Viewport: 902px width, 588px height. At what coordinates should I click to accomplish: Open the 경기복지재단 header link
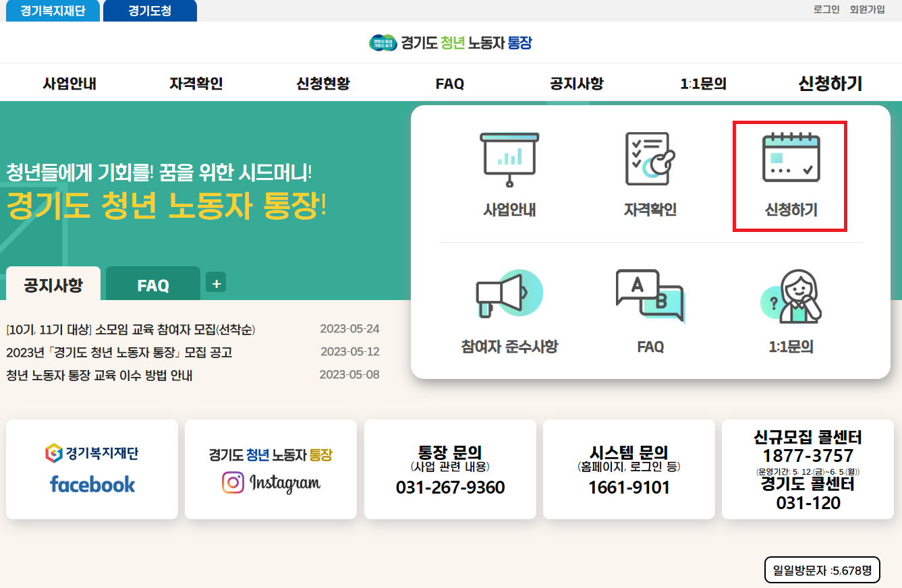coord(52,10)
